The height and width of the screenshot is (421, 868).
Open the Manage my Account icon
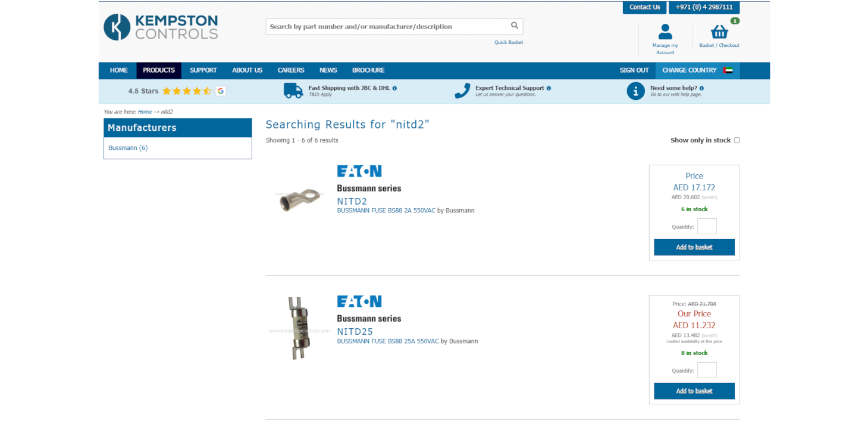tap(665, 32)
